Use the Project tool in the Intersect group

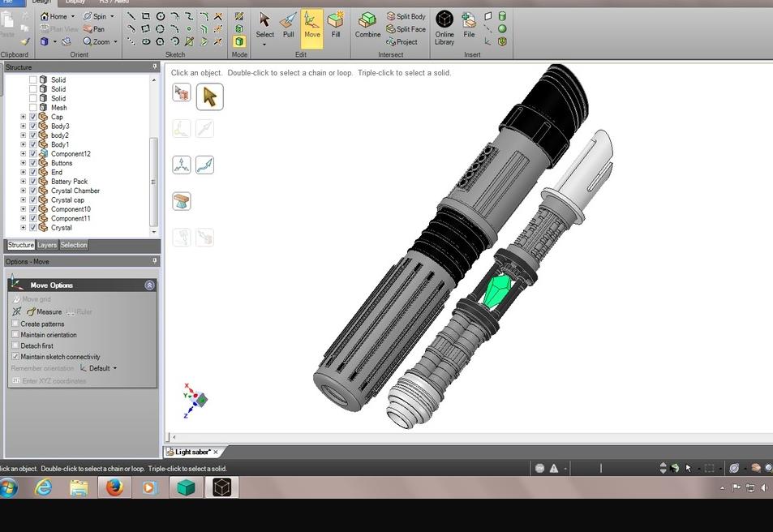pos(402,42)
